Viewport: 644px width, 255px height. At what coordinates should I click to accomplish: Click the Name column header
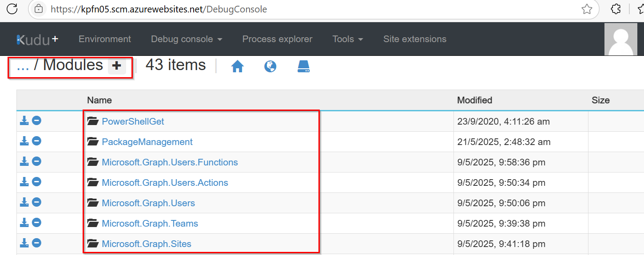99,100
